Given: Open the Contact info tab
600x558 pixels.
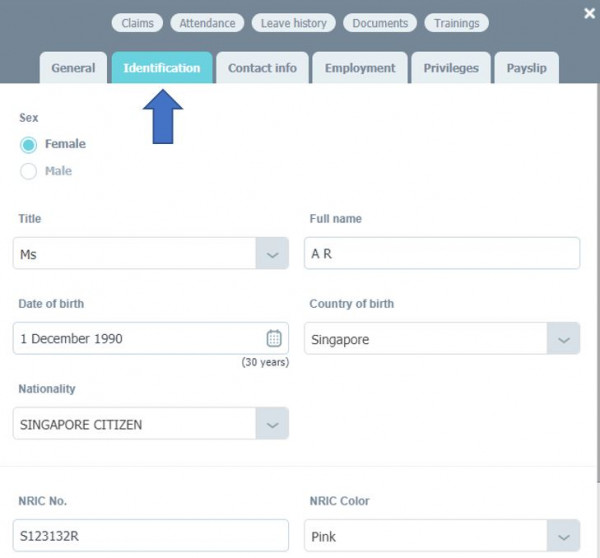Looking at the screenshot, I should pos(262,68).
